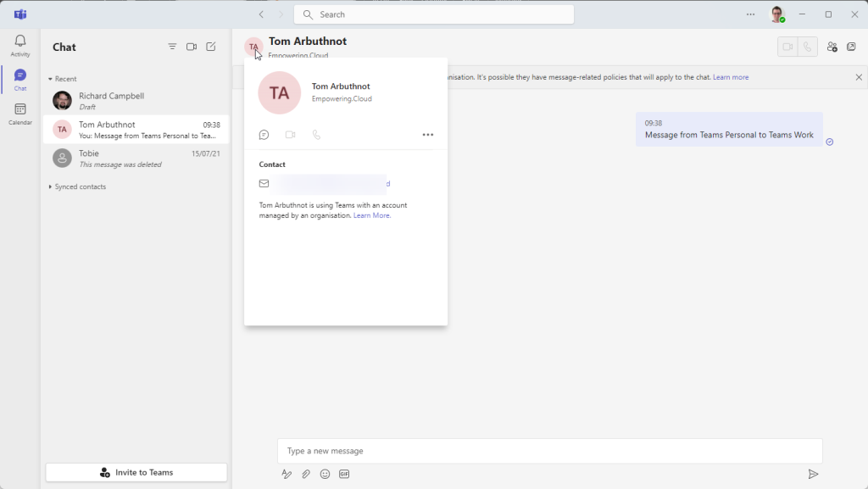868x489 pixels.
Task: Open the text format options
Action: 287,474
